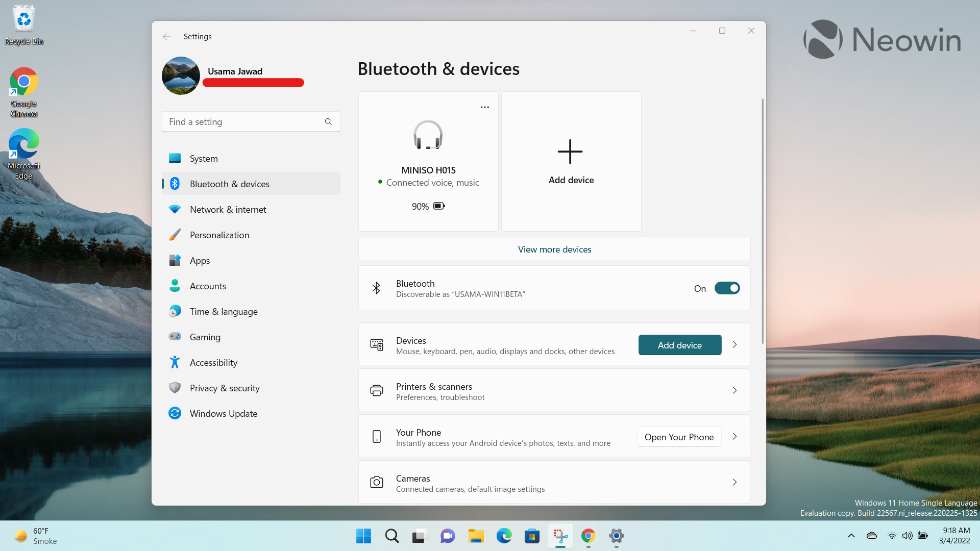Image resolution: width=980 pixels, height=551 pixels.
Task: Click the MINISO H015 battery icon
Action: click(x=439, y=206)
